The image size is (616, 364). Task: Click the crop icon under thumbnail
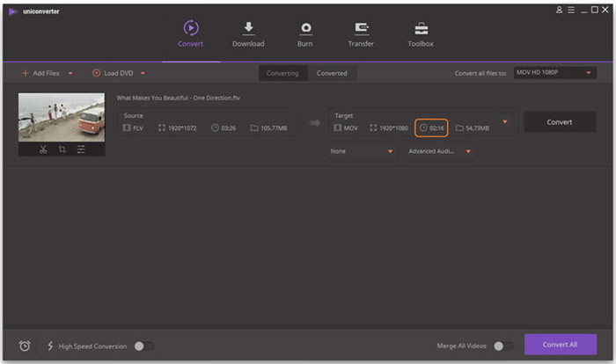tap(62, 149)
